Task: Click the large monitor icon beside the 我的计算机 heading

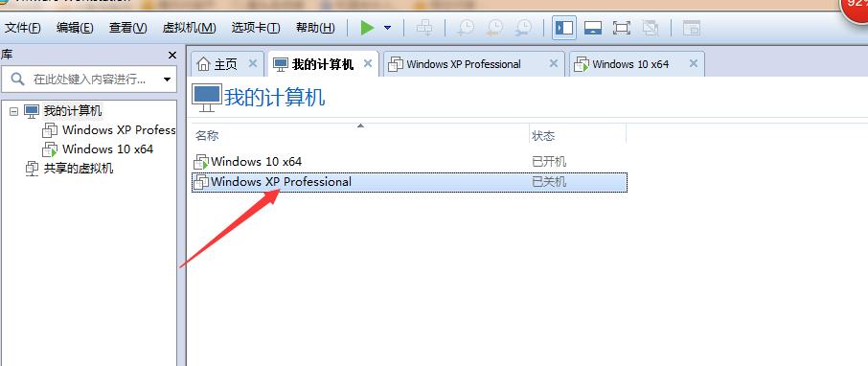Action: 207,98
